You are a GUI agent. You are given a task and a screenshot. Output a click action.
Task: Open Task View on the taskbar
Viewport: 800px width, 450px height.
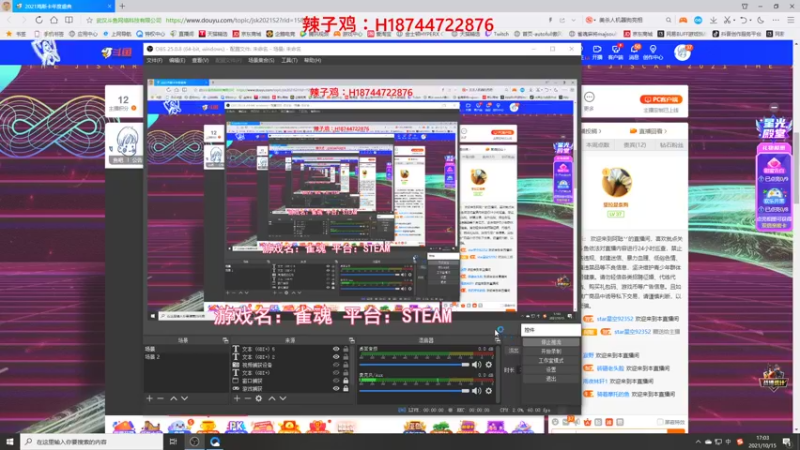173,442
